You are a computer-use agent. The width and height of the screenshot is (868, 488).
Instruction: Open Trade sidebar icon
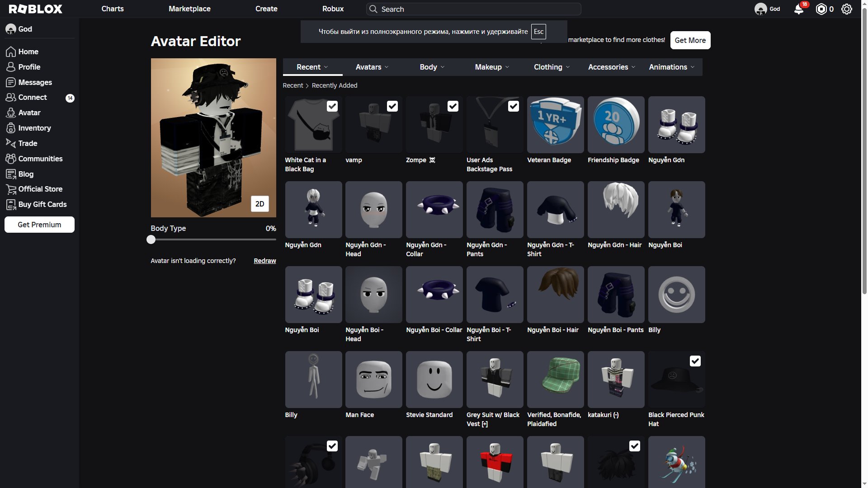[11, 143]
